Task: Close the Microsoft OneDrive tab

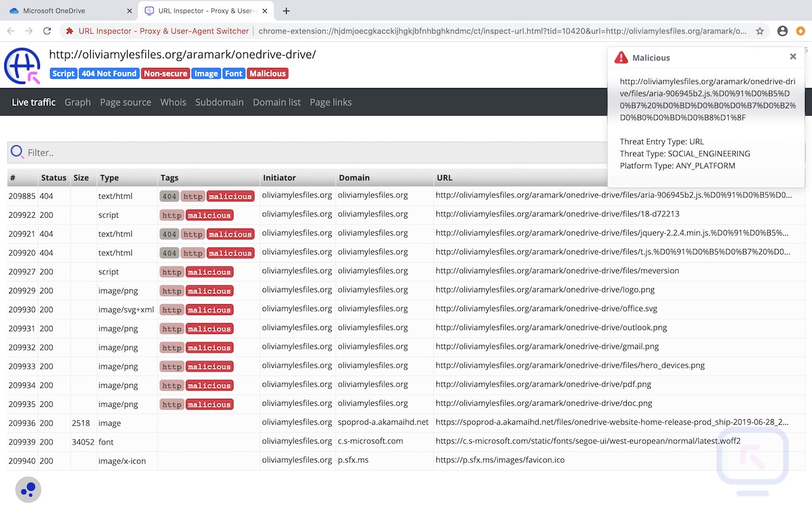Action: [129, 11]
